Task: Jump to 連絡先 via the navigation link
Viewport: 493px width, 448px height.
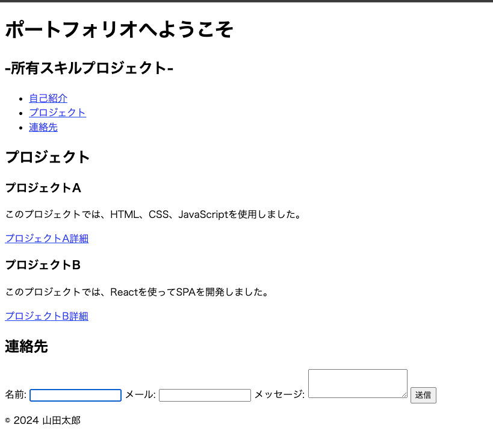Action: pyautogui.click(x=43, y=127)
